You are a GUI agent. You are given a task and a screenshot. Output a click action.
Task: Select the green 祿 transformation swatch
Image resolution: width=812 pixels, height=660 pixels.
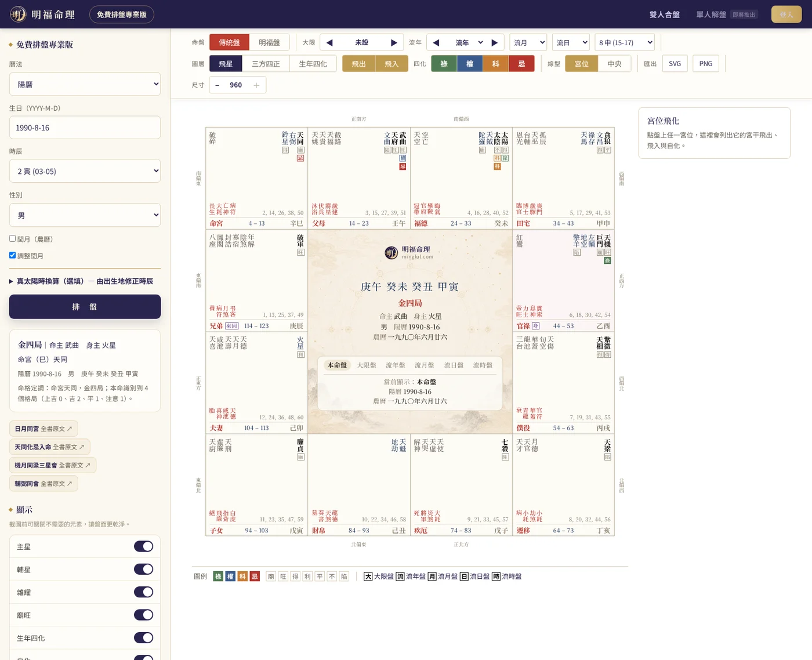pyautogui.click(x=444, y=64)
